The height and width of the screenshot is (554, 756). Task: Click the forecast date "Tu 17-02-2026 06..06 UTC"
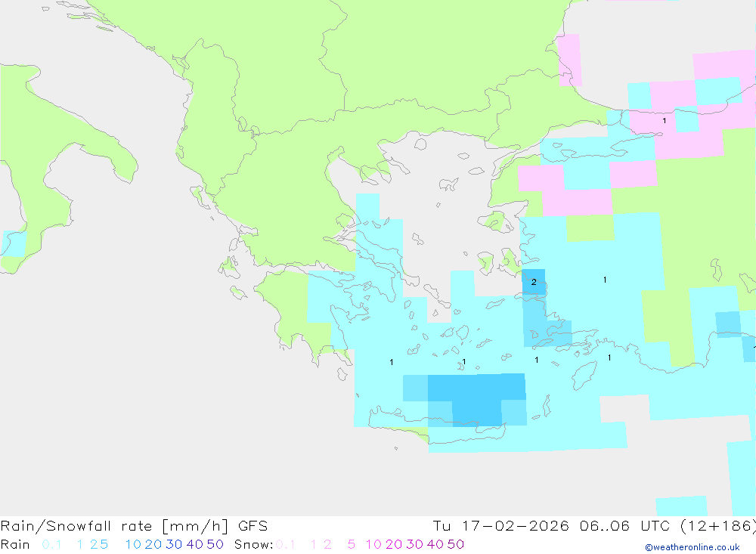[552, 526]
